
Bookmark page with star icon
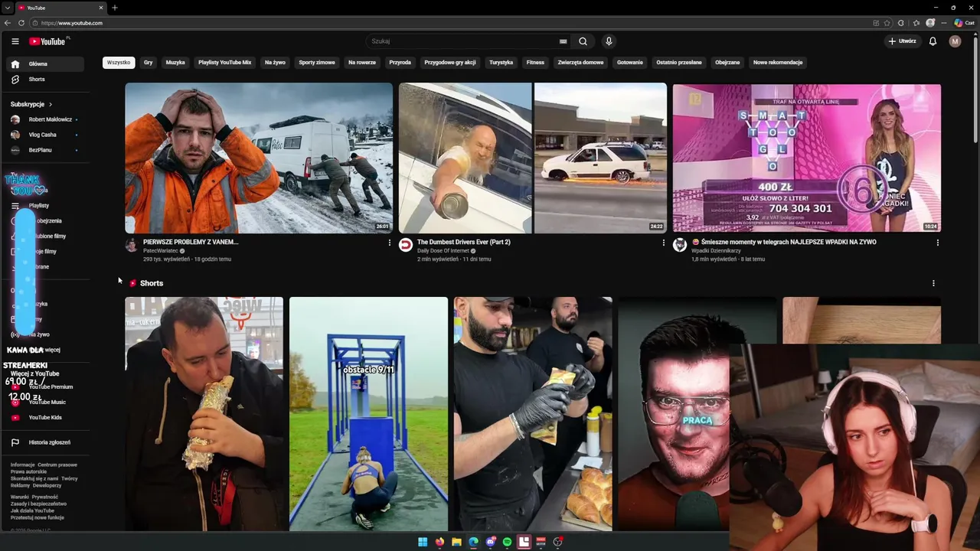pos(887,23)
